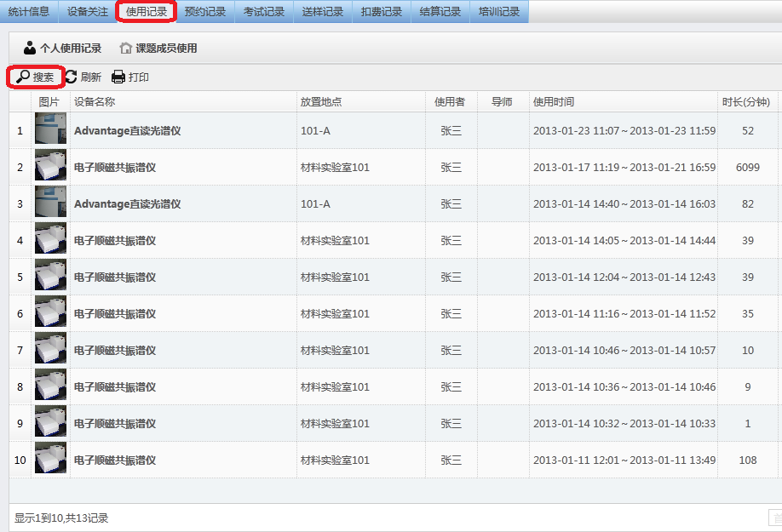782x532 pixels.
Task: Go to the 设备关注 tab
Action: coord(88,12)
